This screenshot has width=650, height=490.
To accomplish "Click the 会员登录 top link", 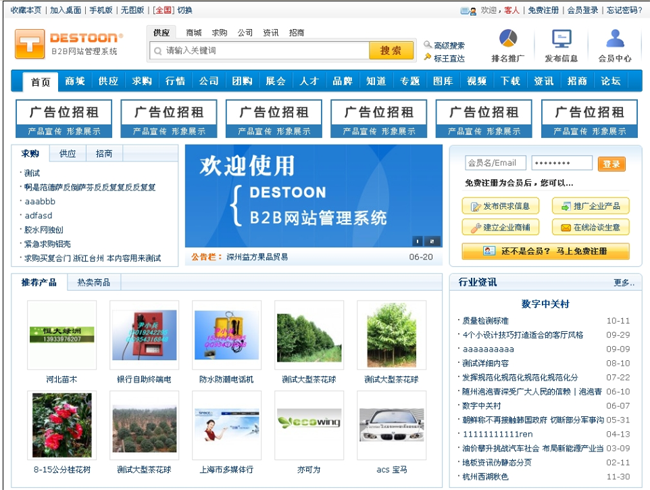I will pyautogui.click(x=582, y=10).
